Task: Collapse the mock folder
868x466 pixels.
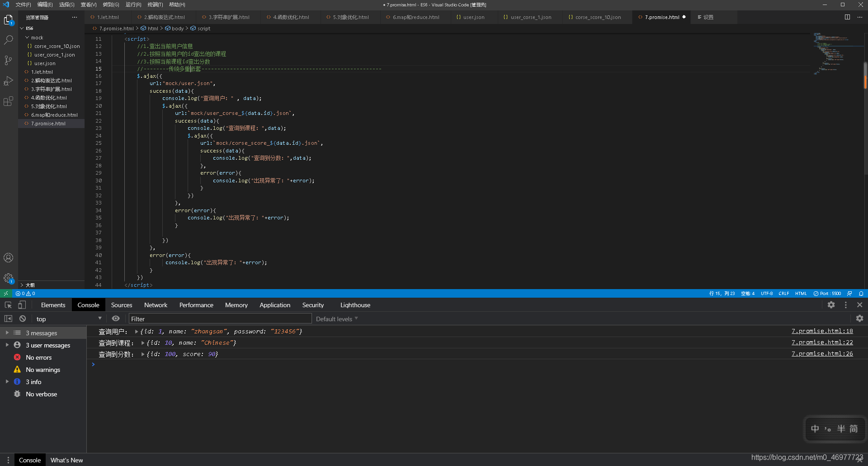Action: [27, 38]
